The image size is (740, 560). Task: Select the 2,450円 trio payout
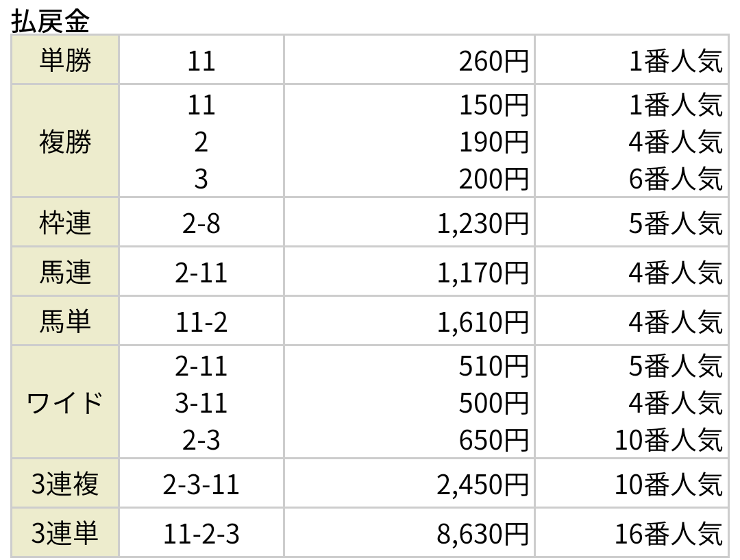[x=483, y=485]
